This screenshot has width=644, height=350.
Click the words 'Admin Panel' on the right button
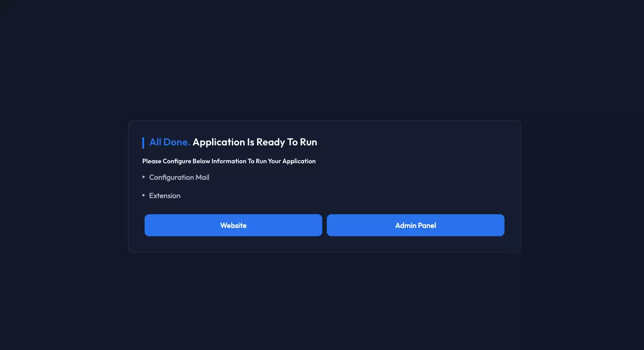point(415,225)
